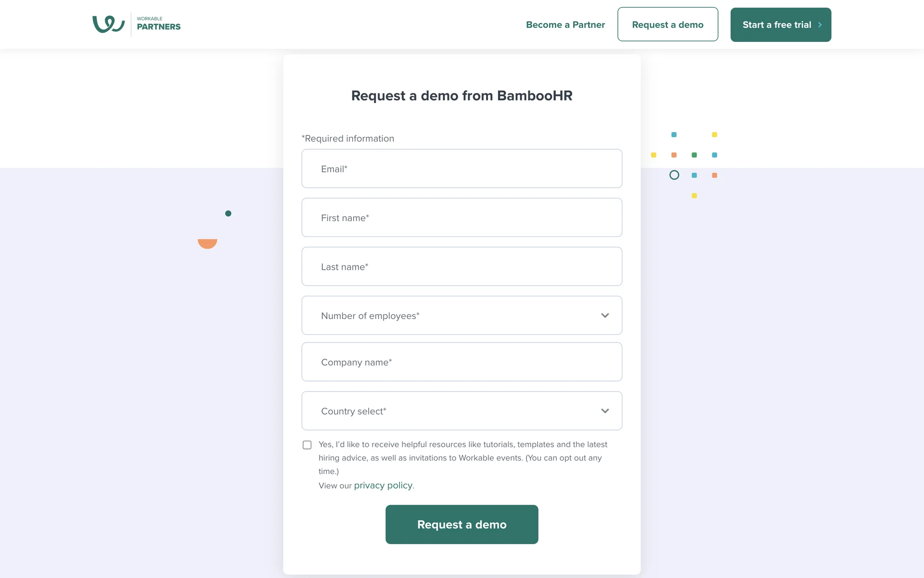The image size is (924, 578).
Task: Submit the green Request a demo button
Action: [x=462, y=525]
